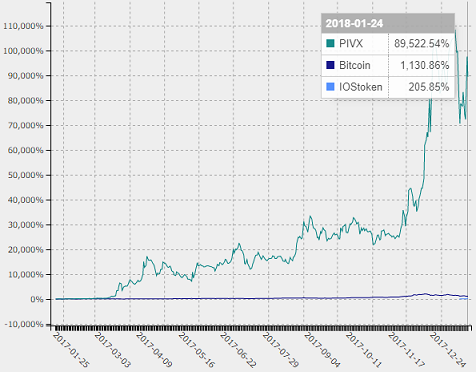Click the 70,000% y-axis label
The height and width of the screenshot is (372, 476).
coord(26,126)
